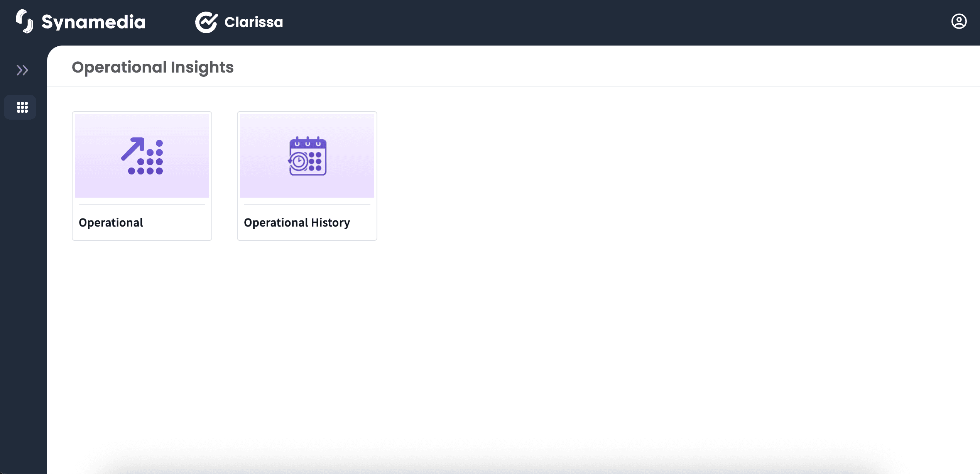Click the Synamedia wordmark text
Screen dimensions: 980x474
tap(93, 22)
